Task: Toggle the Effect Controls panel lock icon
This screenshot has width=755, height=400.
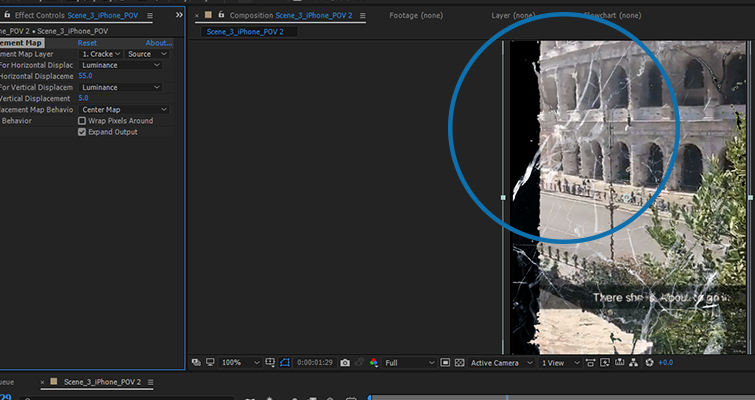Action: [x=7, y=15]
